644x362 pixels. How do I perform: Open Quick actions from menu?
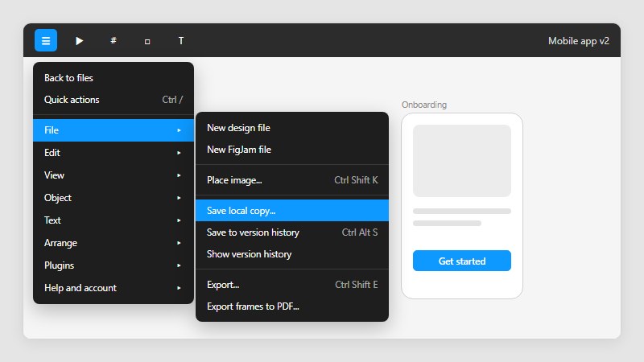click(x=114, y=99)
